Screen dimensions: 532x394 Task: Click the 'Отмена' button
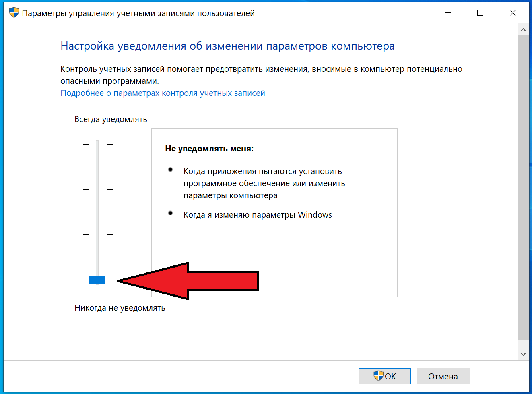point(443,376)
